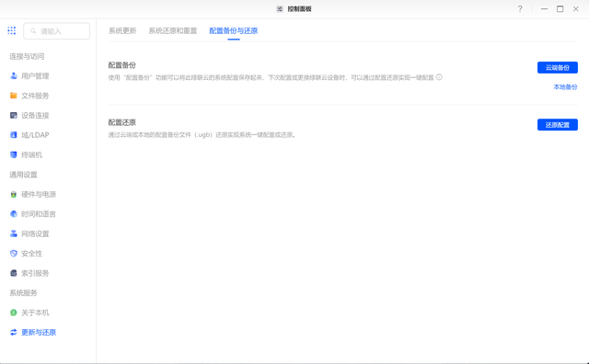Click the 控制面板 title bar icon

[280, 8]
